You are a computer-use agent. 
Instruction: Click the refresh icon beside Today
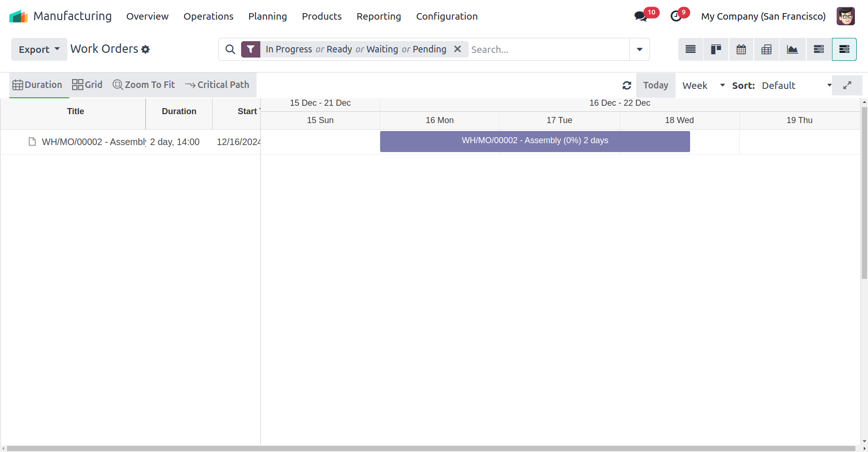pos(627,86)
